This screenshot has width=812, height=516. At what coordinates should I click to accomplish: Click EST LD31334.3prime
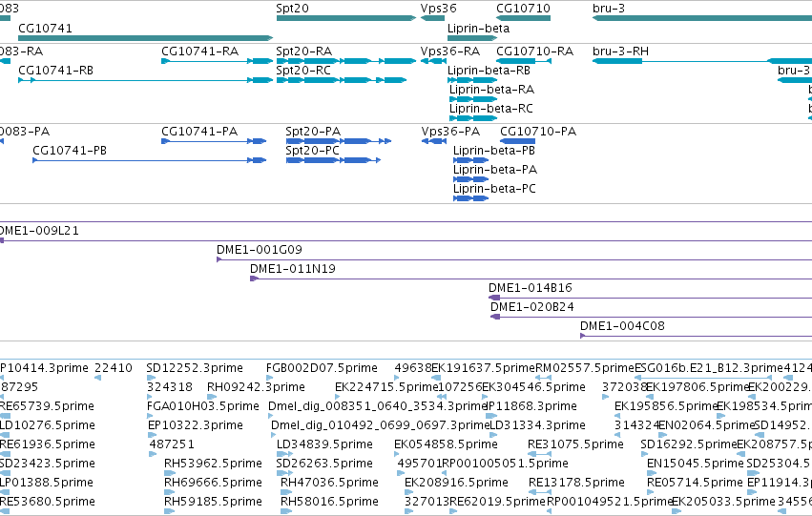click(493, 435)
